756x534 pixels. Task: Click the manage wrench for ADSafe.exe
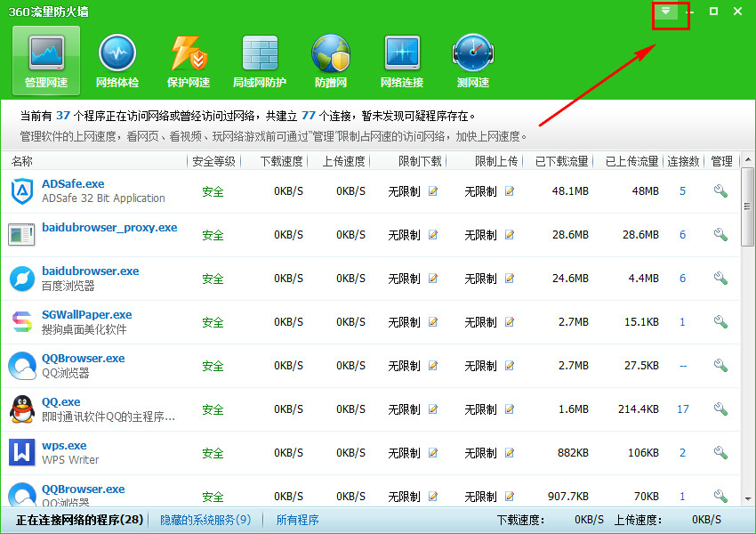pos(720,191)
